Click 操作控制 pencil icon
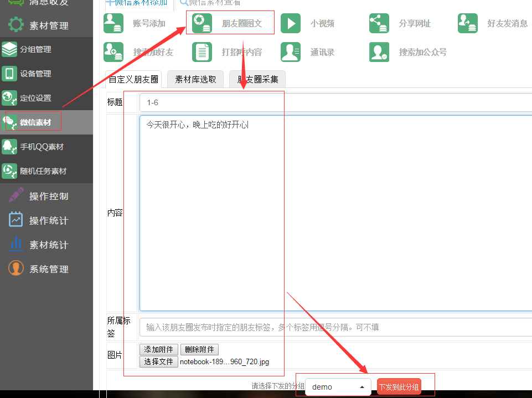Viewport: 532px width, 398px height. tap(16, 195)
